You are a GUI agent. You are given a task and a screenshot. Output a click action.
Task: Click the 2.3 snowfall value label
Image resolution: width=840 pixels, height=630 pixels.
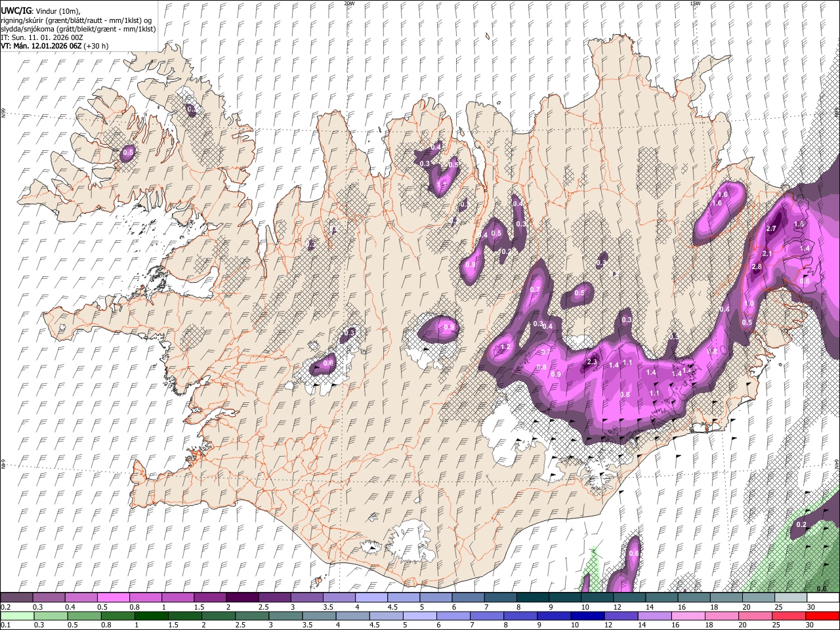(x=592, y=362)
